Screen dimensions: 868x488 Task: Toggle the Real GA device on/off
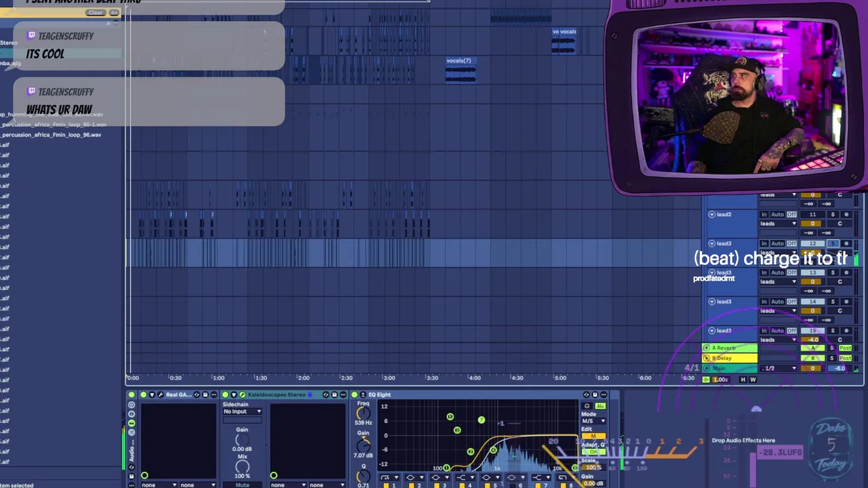(x=143, y=394)
